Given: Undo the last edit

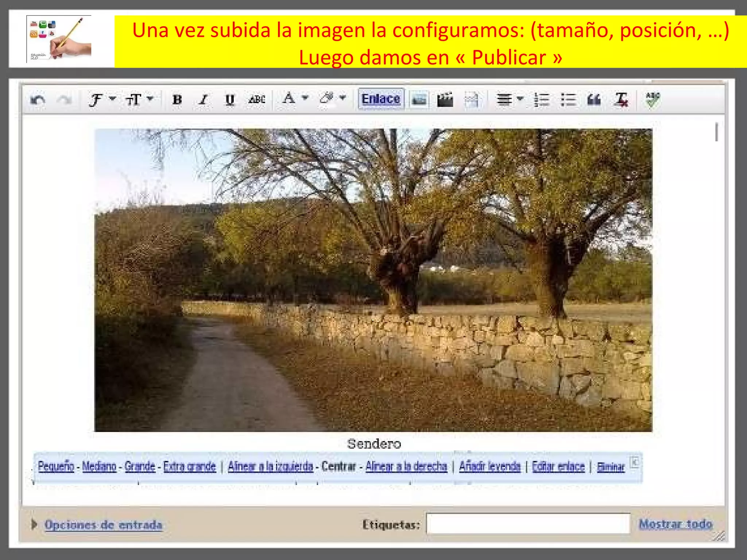Looking at the screenshot, I should tap(38, 100).
